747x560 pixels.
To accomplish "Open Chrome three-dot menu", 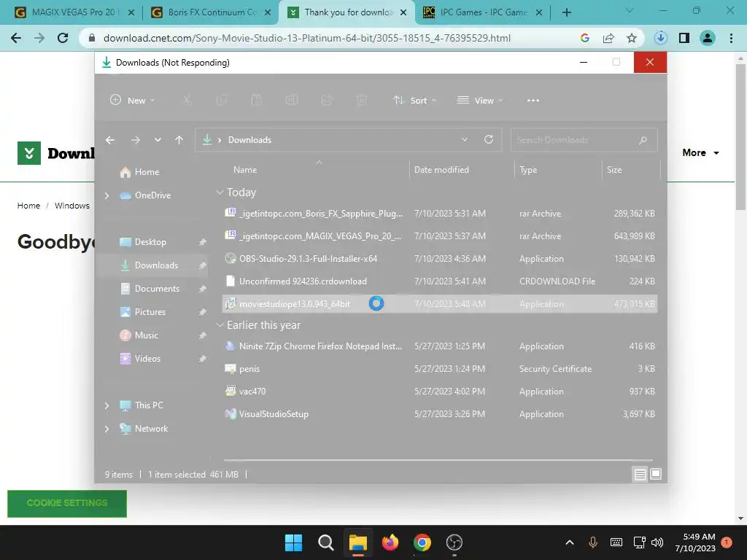I will (731, 38).
